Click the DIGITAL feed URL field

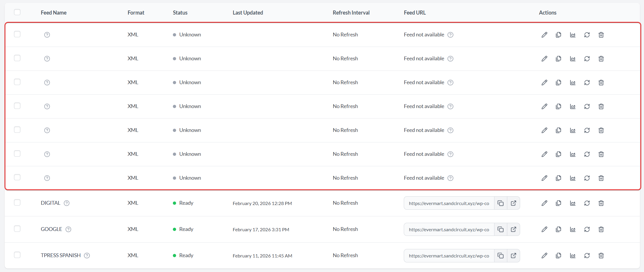449,203
